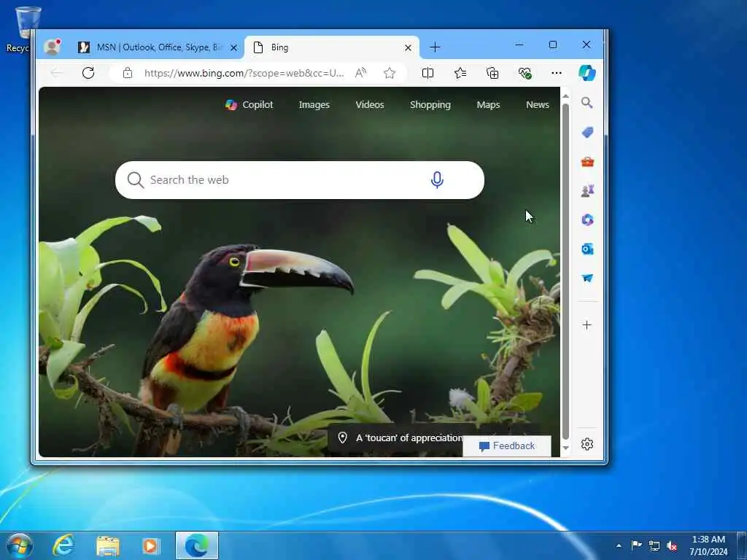This screenshot has width=747, height=560.
Task: Click the page scrollbar up arrow
Action: pos(565,96)
